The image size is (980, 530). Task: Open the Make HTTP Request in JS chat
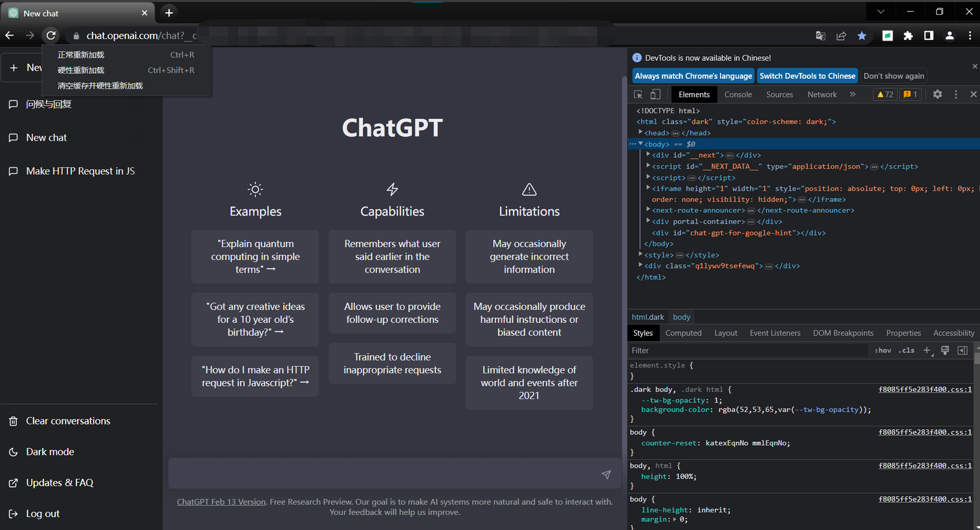tap(80, 171)
